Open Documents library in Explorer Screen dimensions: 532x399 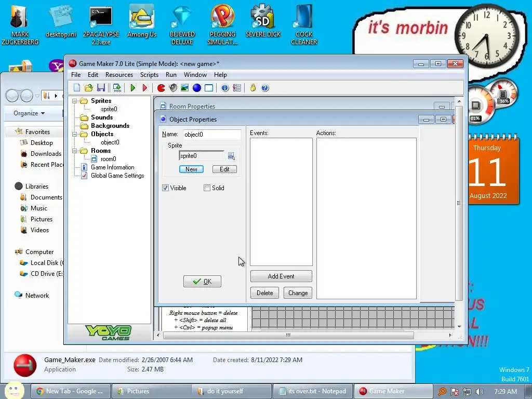click(46, 197)
